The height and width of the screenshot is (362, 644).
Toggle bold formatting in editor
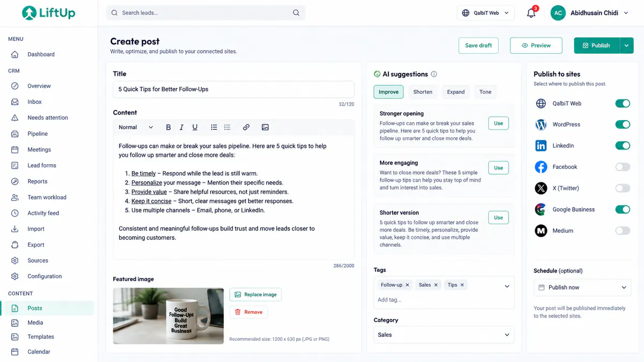[168, 127]
